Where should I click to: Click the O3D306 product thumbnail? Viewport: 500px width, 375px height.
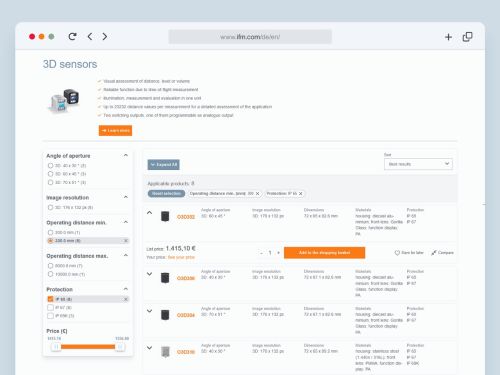pos(165,278)
